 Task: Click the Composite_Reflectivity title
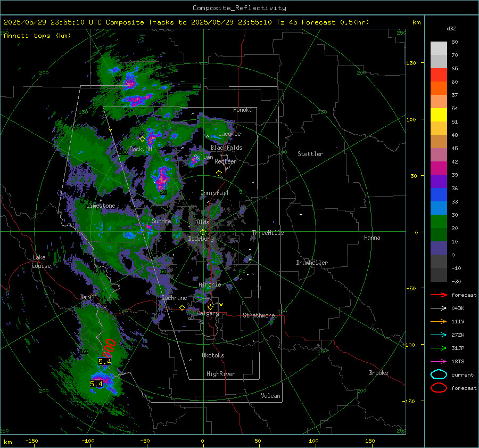tap(240, 8)
